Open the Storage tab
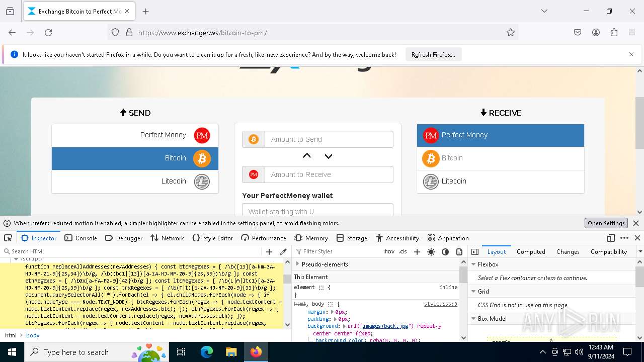Viewport: 644px width, 362px height. pos(352,238)
